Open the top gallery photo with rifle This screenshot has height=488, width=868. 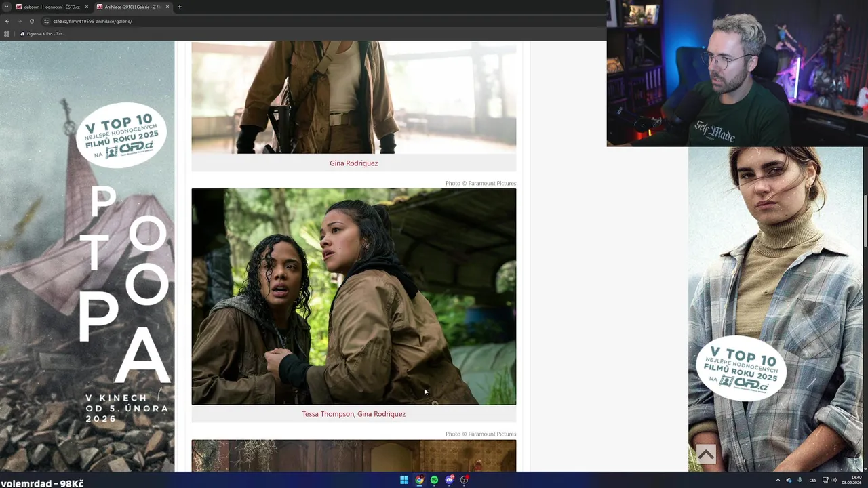353,97
